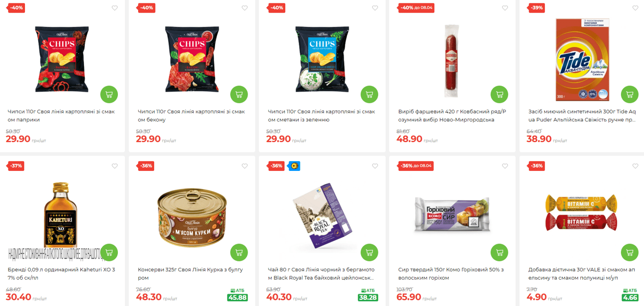
Task: Open Консерви 325г Курка з булгуром link
Action: (190, 274)
